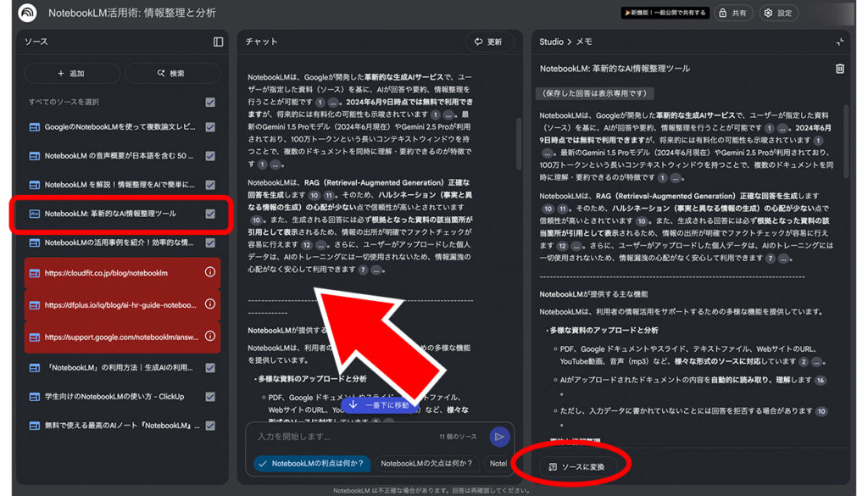Open the 設定 settings button
The width and height of the screenshot is (868, 496).
coord(778,13)
